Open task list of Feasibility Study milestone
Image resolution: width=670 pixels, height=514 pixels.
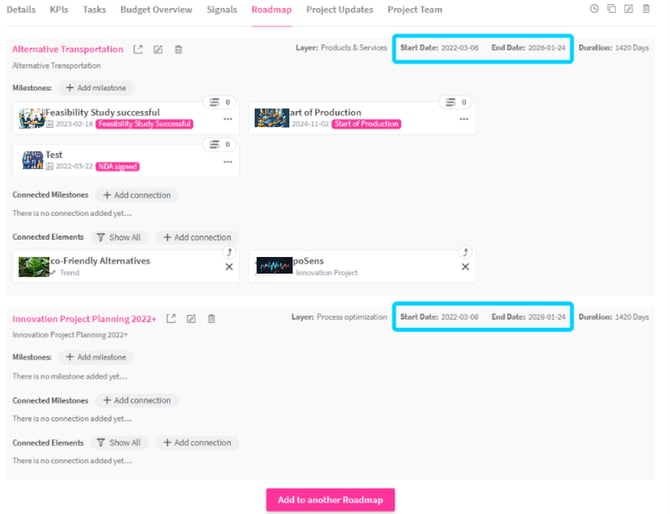220,102
